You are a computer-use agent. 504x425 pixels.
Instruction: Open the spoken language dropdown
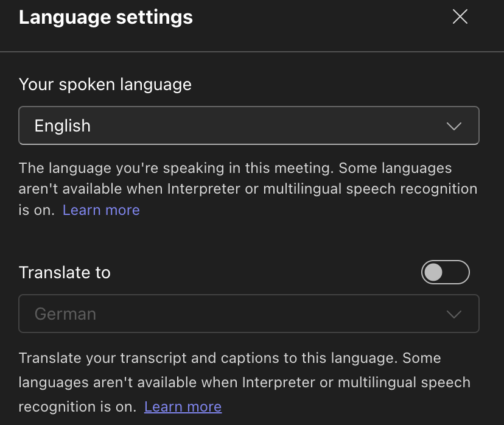coord(248,126)
